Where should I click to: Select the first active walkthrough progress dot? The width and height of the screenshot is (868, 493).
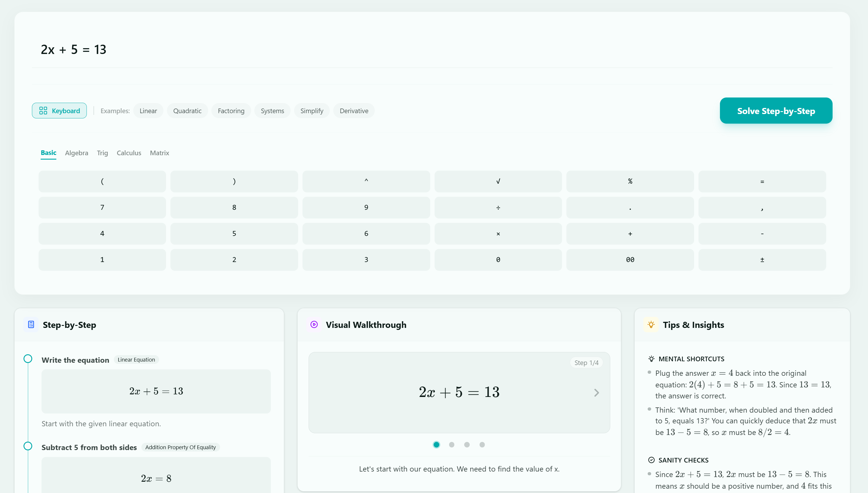436,445
